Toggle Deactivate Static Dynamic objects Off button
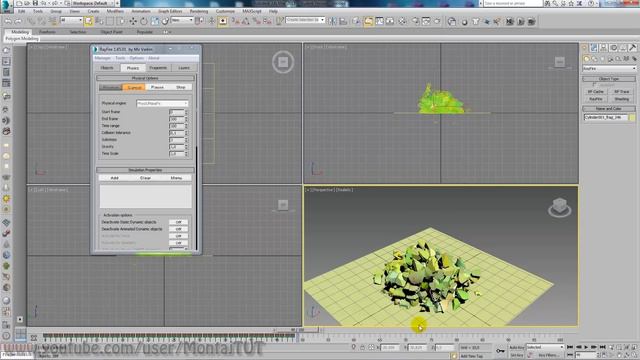The height and width of the screenshot is (360, 640). tap(178, 222)
